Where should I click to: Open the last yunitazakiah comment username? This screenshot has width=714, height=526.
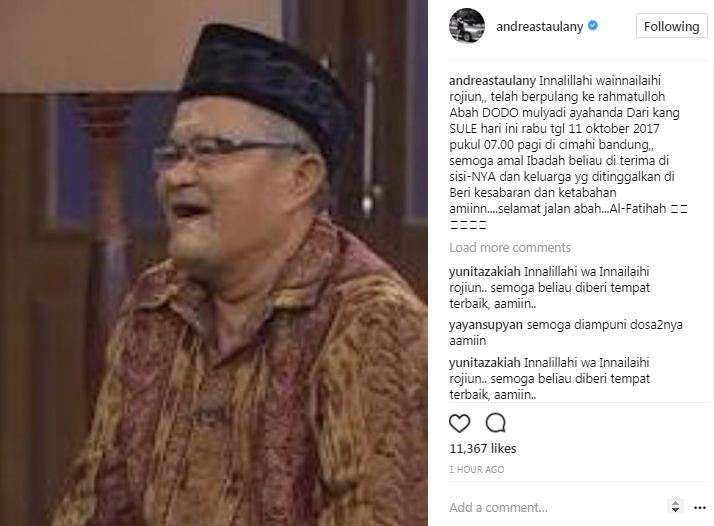tap(484, 363)
